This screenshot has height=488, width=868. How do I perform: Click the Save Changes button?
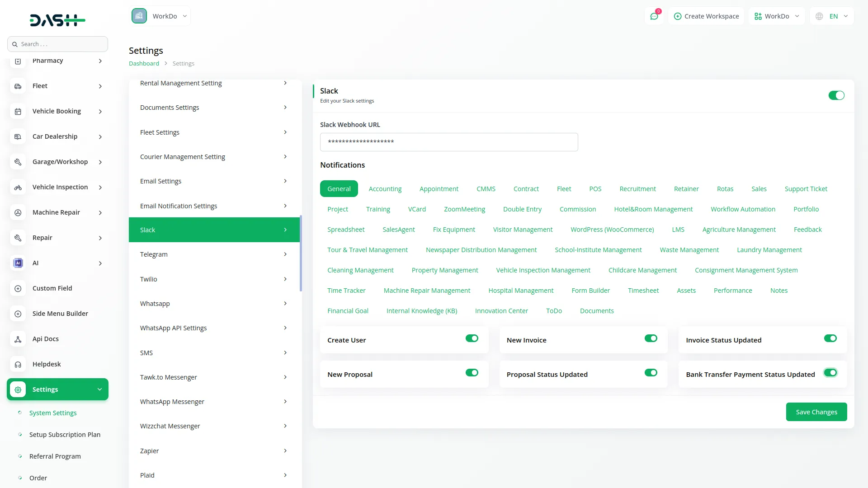[x=816, y=412]
